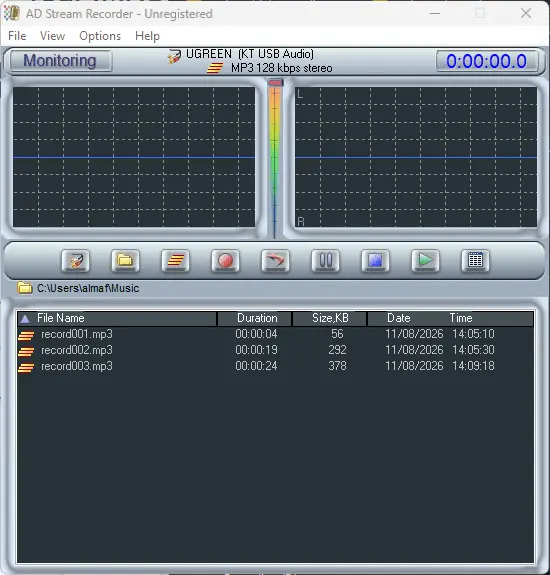Click the MP3 128 kbps stereo format label
The height and width of the screenshot is (575, 550).
pyautogui.click(x=282, y=68)
